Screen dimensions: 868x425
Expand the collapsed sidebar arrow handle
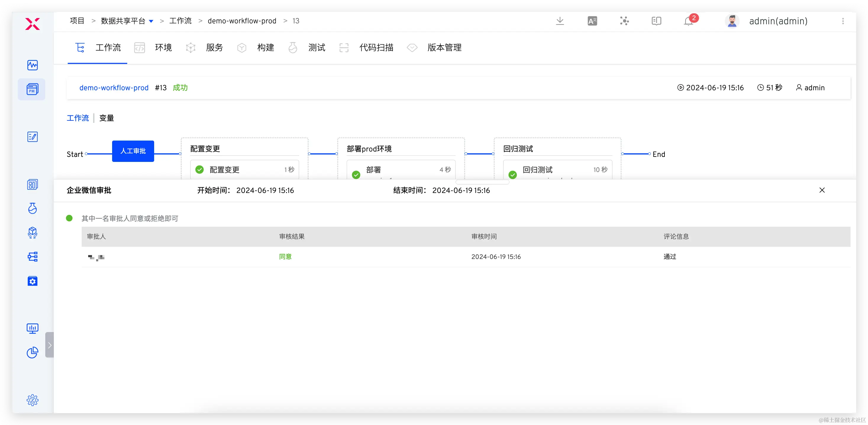pyautogui.click(x=49, y=345)
